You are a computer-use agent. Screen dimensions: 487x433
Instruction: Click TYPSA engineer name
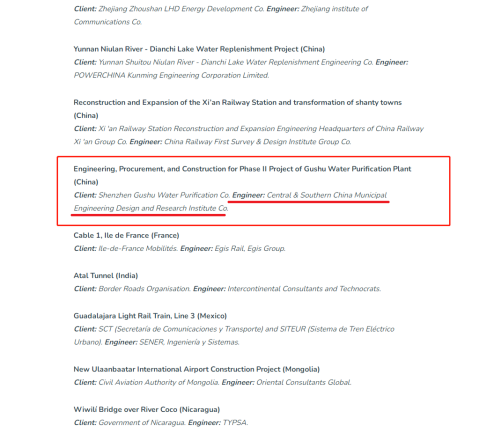[x=235, y=423]
